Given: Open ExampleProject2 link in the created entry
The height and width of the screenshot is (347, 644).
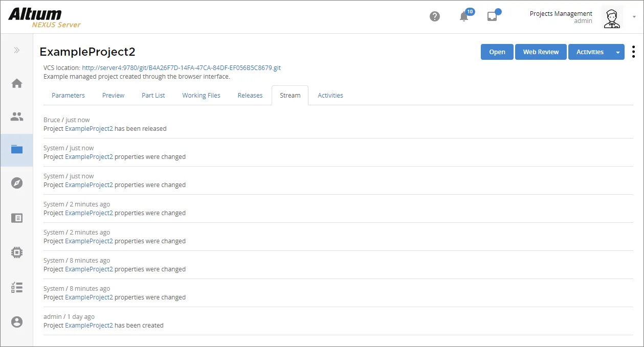Looking at the screenshot, I should (89, 326).
